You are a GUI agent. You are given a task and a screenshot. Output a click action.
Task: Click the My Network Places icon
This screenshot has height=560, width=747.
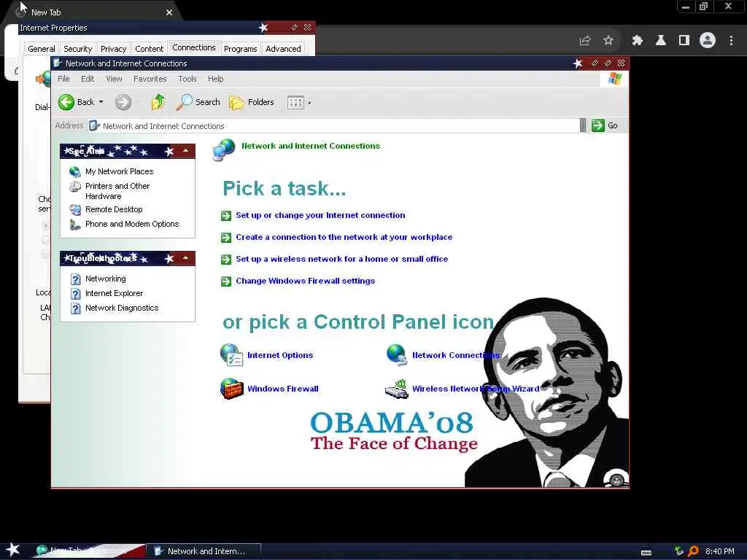[75, 171]
